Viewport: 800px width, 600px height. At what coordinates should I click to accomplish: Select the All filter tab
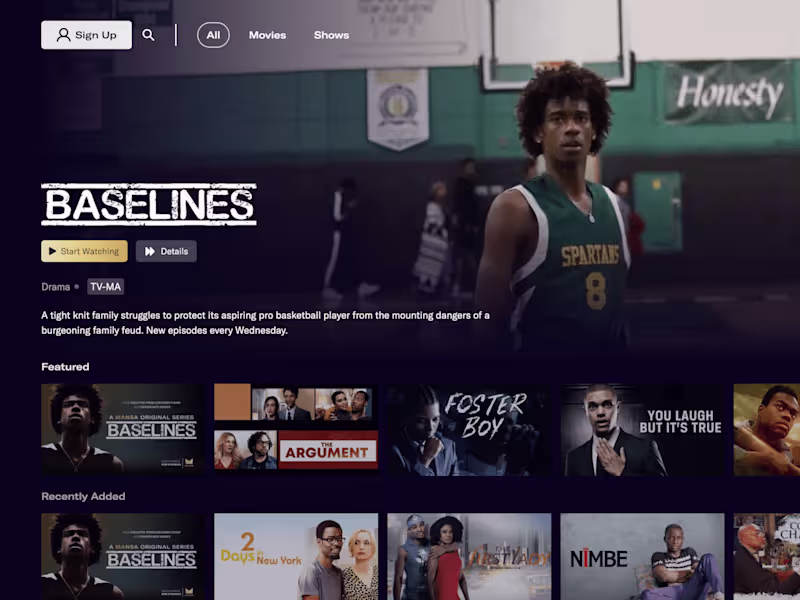click(213, 35)
